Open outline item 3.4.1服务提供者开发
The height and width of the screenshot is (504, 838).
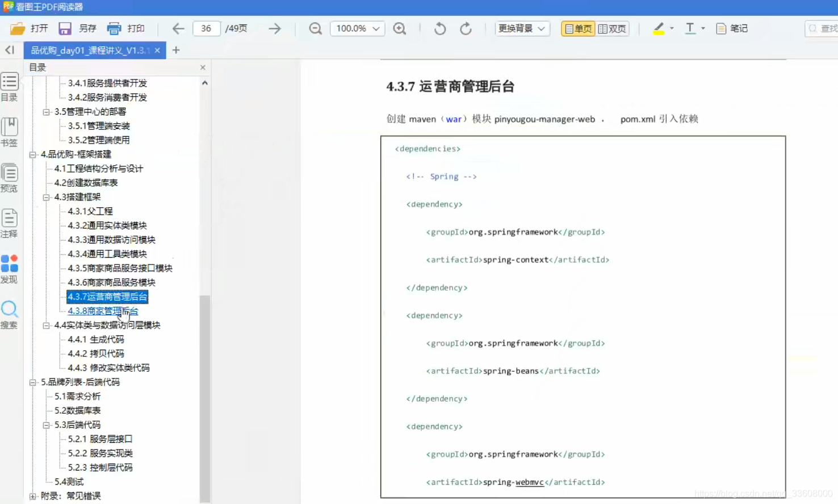[x=107, y=83]
